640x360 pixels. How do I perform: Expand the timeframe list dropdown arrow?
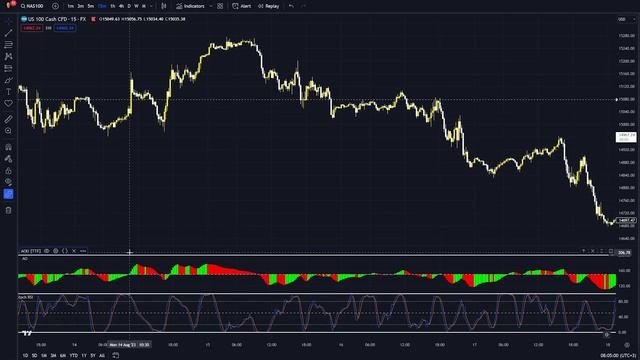151,6
